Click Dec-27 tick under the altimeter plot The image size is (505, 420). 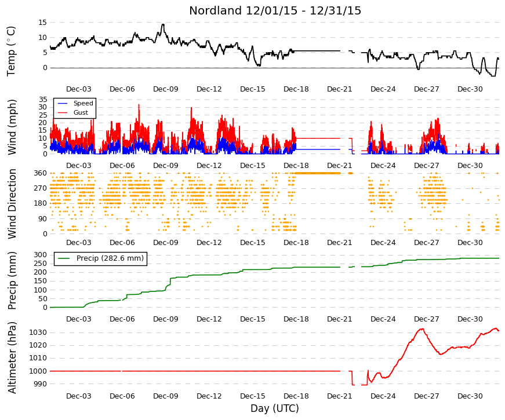tap(426, 396)
